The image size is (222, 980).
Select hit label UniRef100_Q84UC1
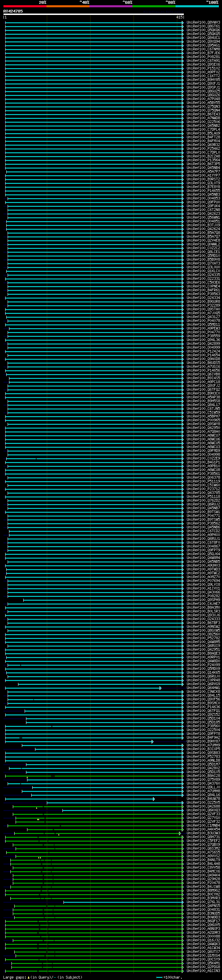pyautogui.click(x=203, y=38)
